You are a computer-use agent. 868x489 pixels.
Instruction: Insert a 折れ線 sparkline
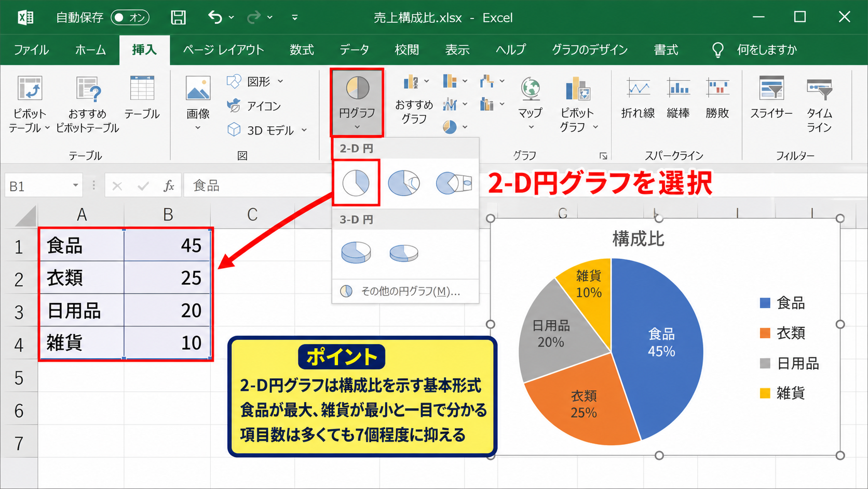click(638, 98)
